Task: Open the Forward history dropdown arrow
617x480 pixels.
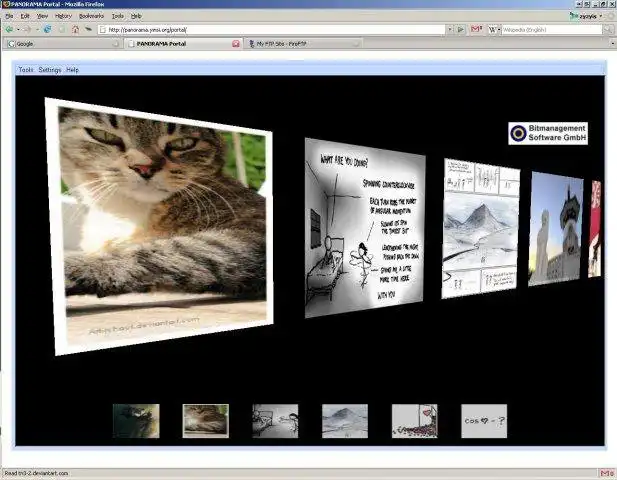Action: pos(37,30)
